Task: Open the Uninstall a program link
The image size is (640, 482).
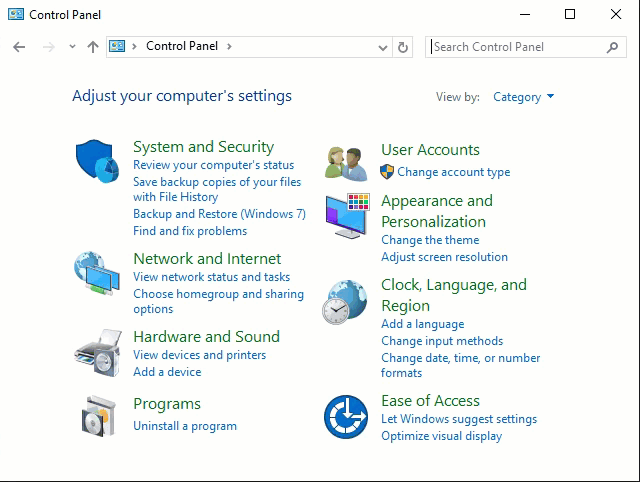Action: click(x=185, y=426)
